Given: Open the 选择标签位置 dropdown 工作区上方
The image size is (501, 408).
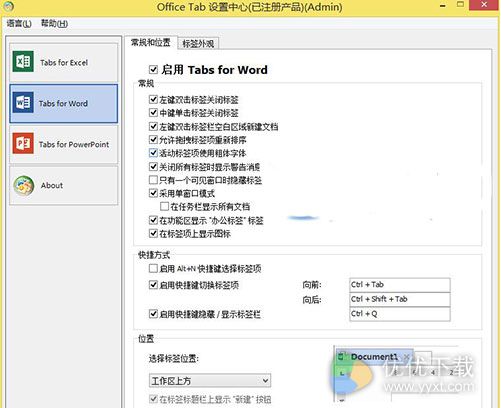Looking at the screenshot, I should pyautogui.click(x=210, y=380).
